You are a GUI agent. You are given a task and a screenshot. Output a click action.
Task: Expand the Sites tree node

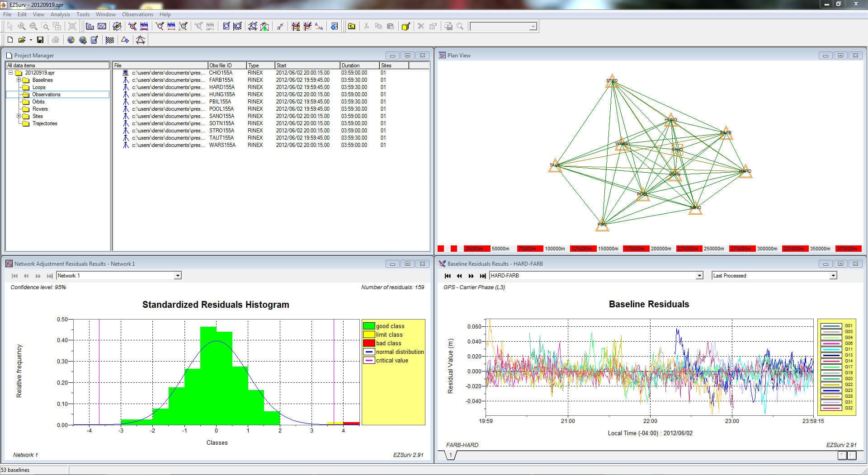(x=18, y=116)
